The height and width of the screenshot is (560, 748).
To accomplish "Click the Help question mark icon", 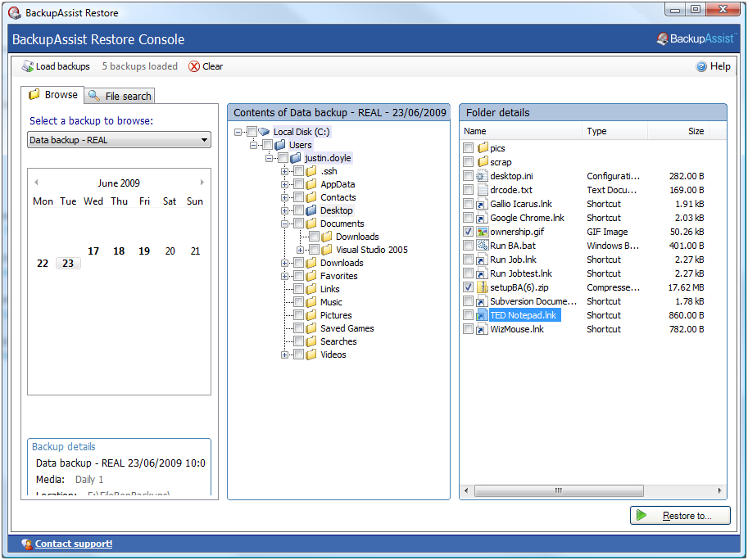I will [701, 66].
